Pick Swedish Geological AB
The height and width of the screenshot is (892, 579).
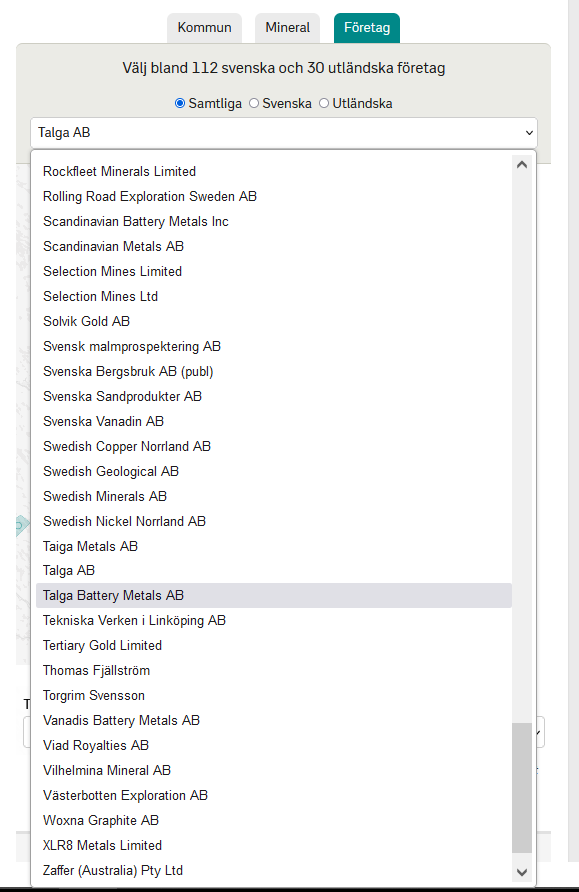[274, 472]
